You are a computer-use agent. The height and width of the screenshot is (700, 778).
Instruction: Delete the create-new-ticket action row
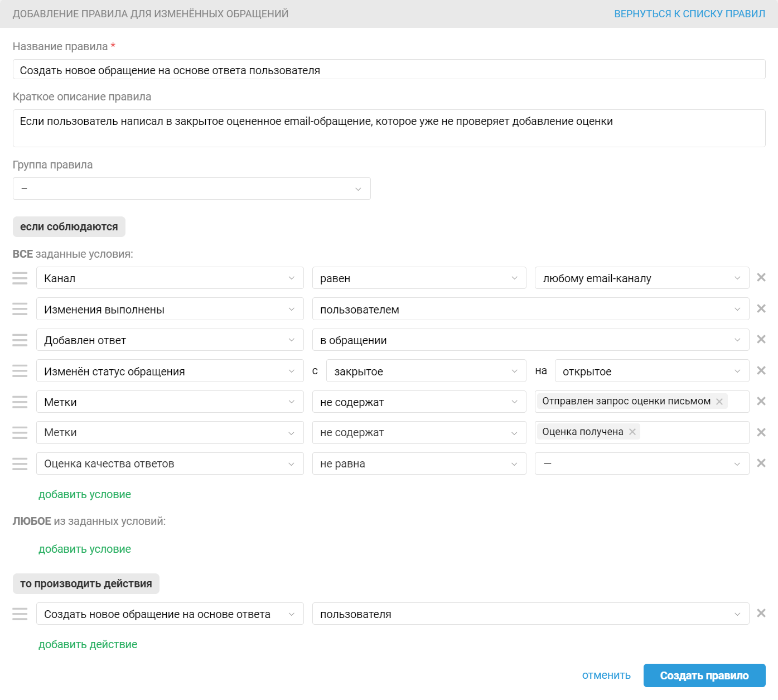pos(761,613)
